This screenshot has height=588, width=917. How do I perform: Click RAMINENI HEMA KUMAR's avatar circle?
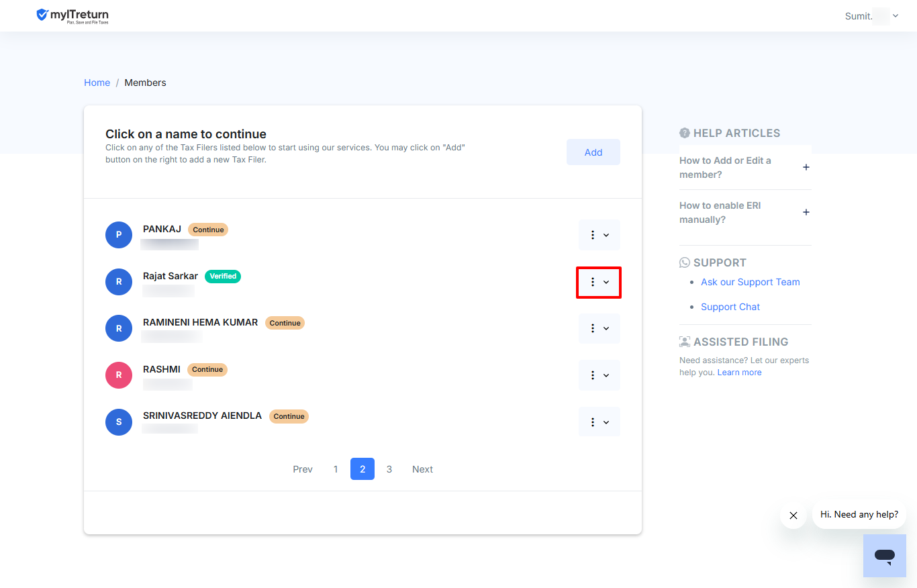click(119, 328)
